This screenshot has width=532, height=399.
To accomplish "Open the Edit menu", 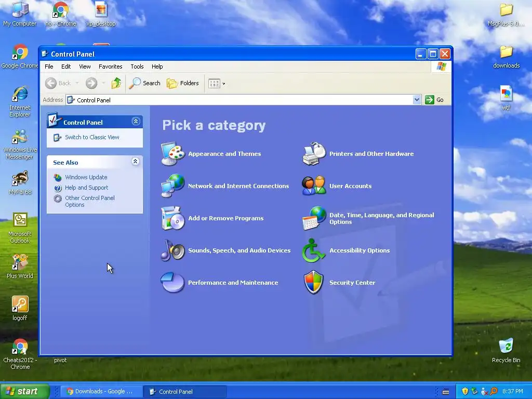I will click(66, 66).
